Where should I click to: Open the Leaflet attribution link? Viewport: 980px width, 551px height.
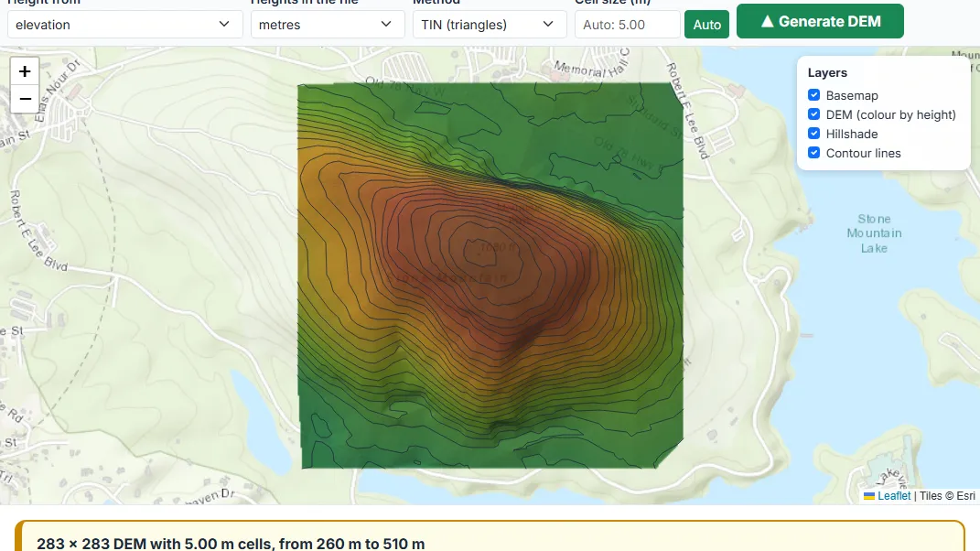pyautogui.click(x=894, y=496)
